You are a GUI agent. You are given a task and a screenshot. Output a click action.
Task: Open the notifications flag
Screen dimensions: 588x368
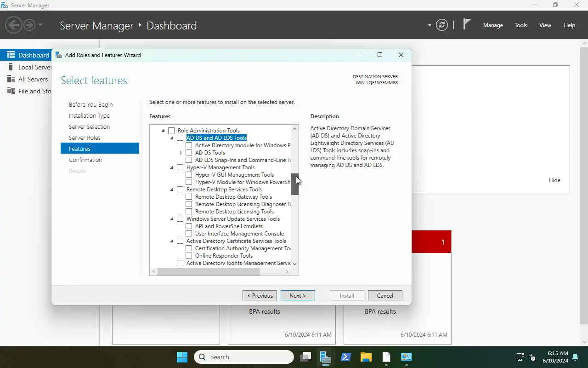467,24
